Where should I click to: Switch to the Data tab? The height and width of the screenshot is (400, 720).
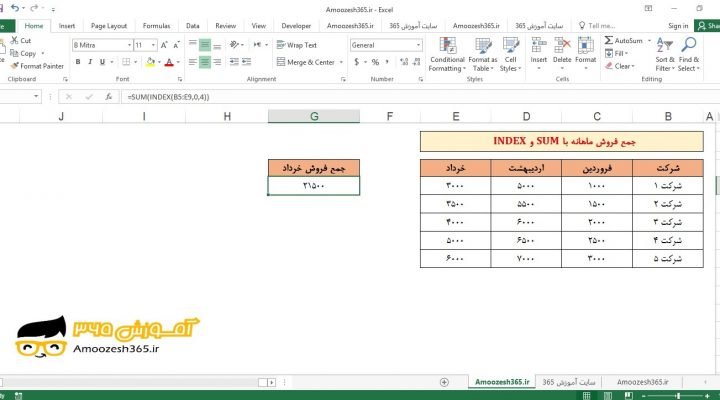tap(192, 26)
